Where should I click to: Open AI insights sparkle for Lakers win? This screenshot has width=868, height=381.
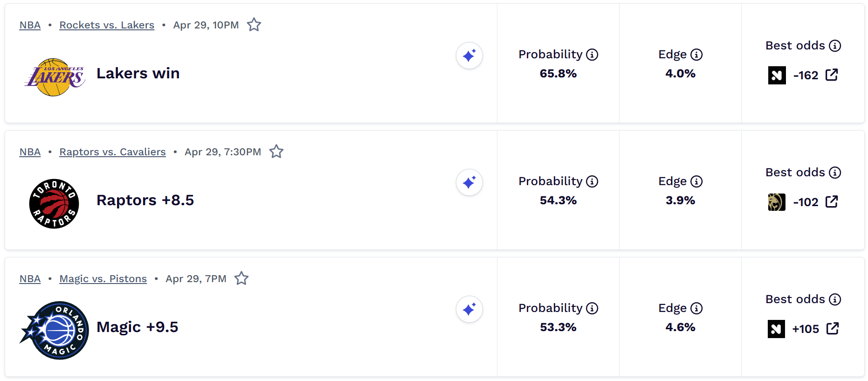(469, 55)
